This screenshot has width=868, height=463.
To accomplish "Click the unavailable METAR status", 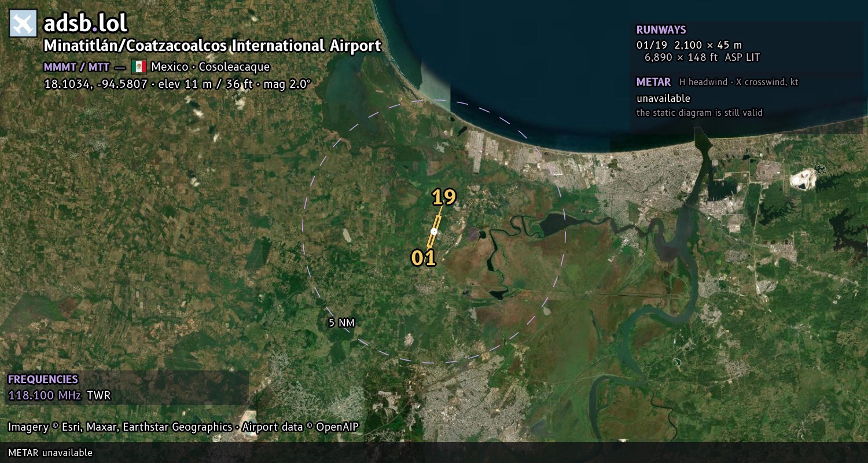I will click(x=663, y=98).
